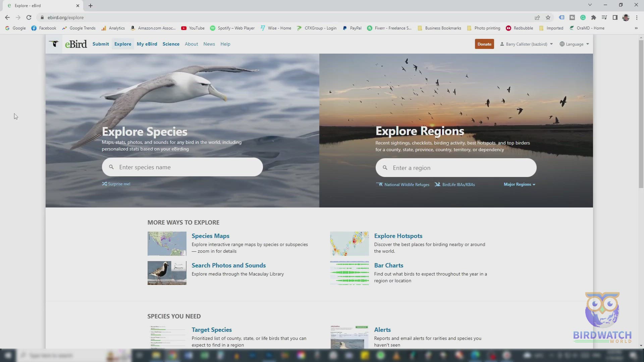Bookmark this page with the star icon
Viewport: 644px width, 362px height.
pos(548,17)
